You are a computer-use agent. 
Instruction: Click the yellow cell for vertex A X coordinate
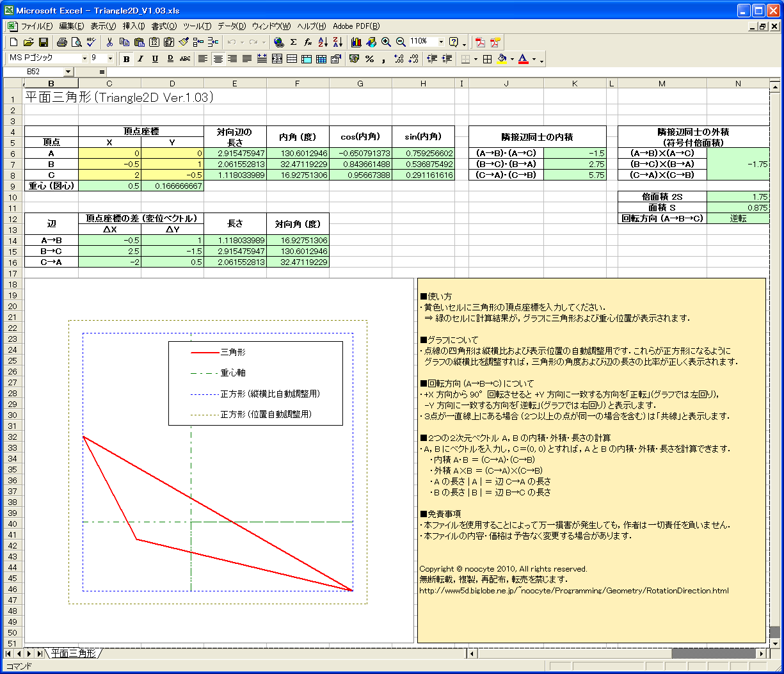109,154
